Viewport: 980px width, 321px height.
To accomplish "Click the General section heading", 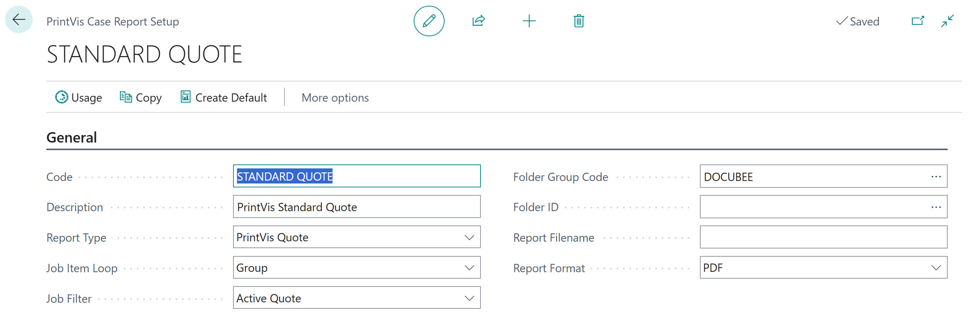I will (x=71, y=137).
